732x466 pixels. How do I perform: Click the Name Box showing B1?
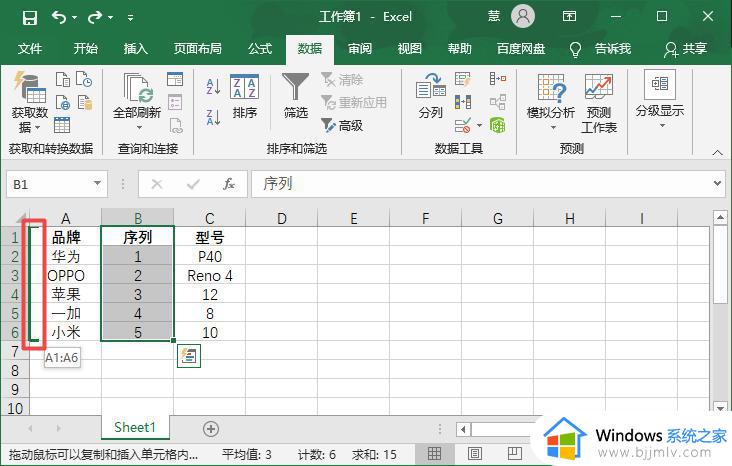tap(49, 184)
